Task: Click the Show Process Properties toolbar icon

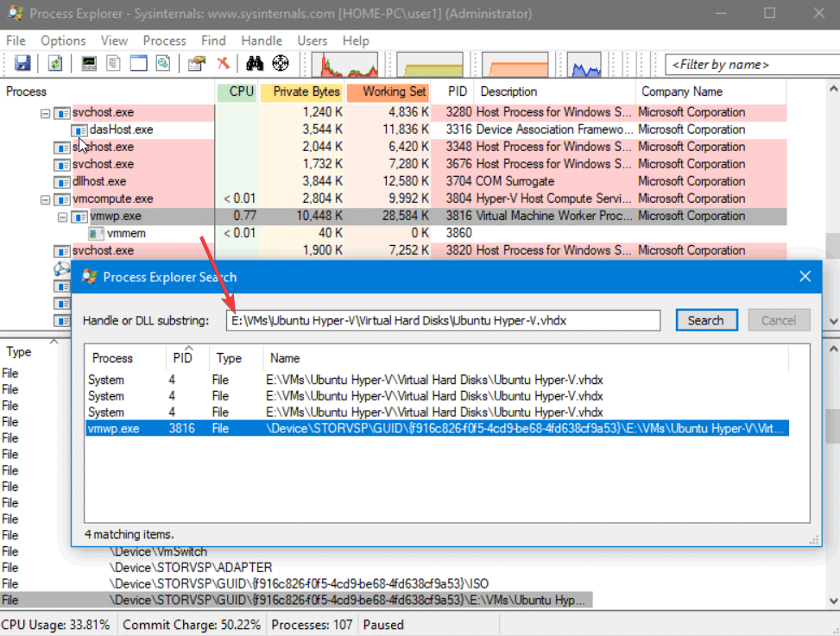Action: [195, 63]
